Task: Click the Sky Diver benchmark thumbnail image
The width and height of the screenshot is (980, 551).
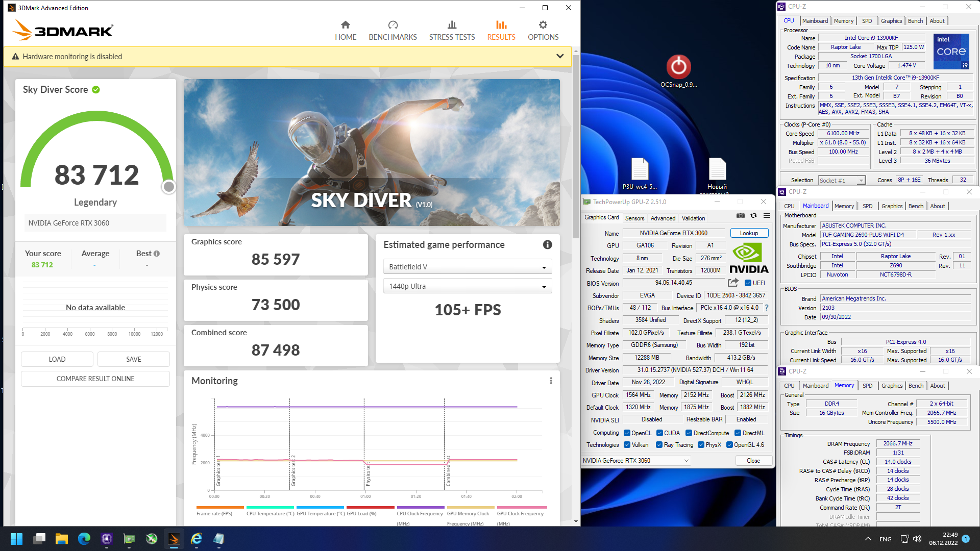Action: pyautogui.click(x=372, y=152)
